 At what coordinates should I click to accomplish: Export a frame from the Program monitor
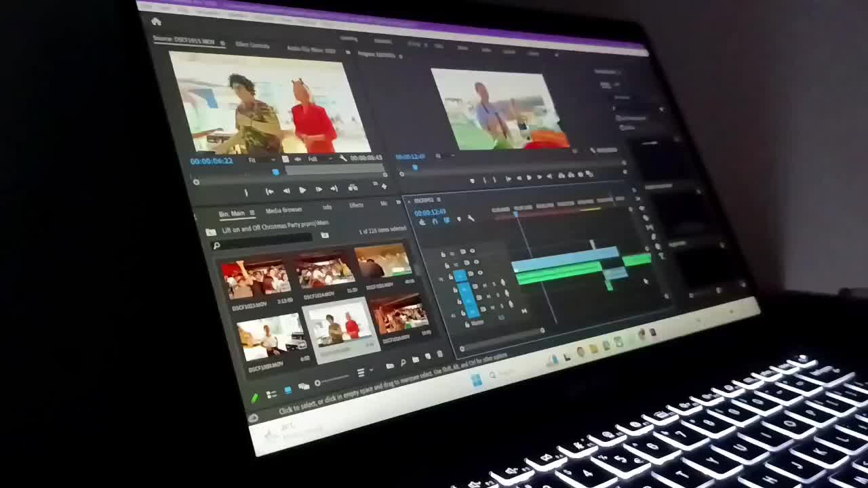tap(581, 175)
